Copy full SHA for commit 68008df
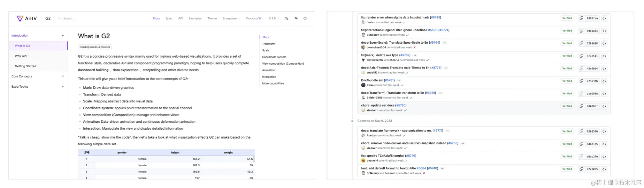Screen dimensions: 644x188 point(581,106)
